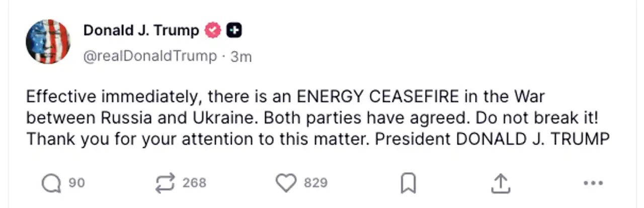Open the three-dot more options menu
The width and height of the screenshot is (644, 208).
(x=592, y=183)
